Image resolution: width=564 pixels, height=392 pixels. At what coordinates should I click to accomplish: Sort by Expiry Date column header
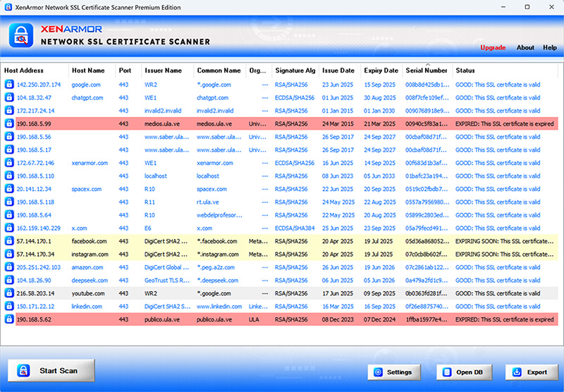[x=381, y=71]
